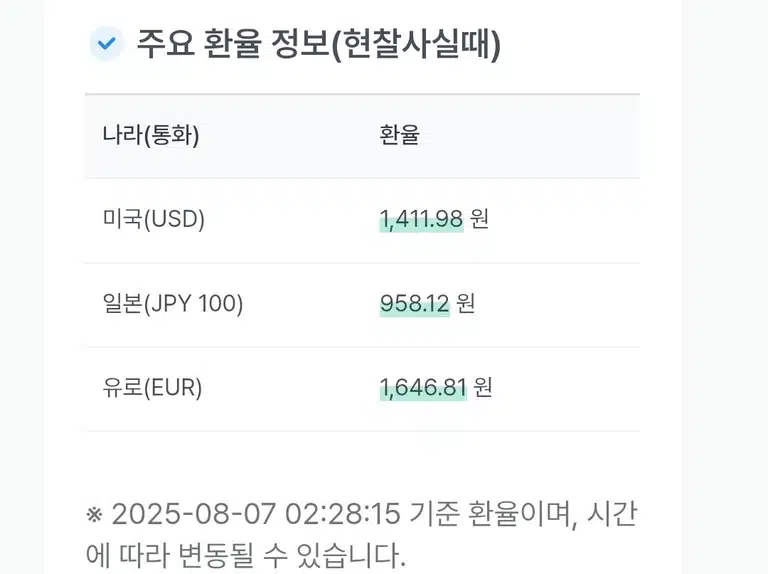Select the 주요 환율 정보 heading text
768x574 pixels.
click(233, 44)
